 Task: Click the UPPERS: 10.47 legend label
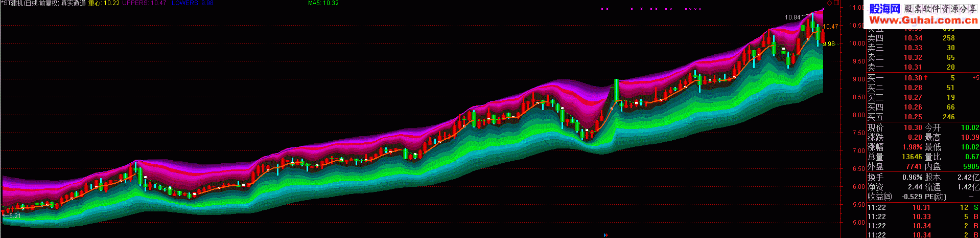[145, 3]
